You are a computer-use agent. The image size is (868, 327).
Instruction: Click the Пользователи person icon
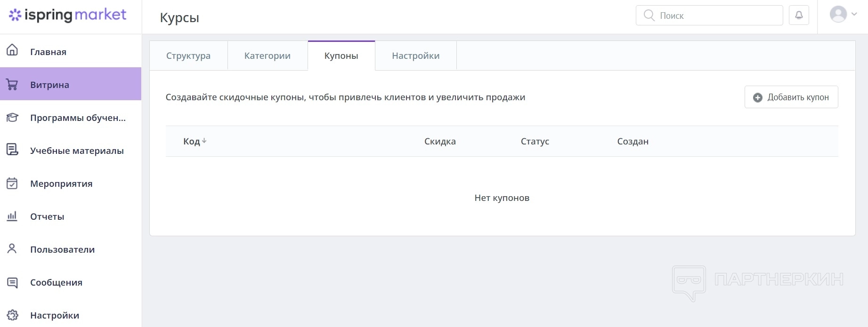[12, 249]
